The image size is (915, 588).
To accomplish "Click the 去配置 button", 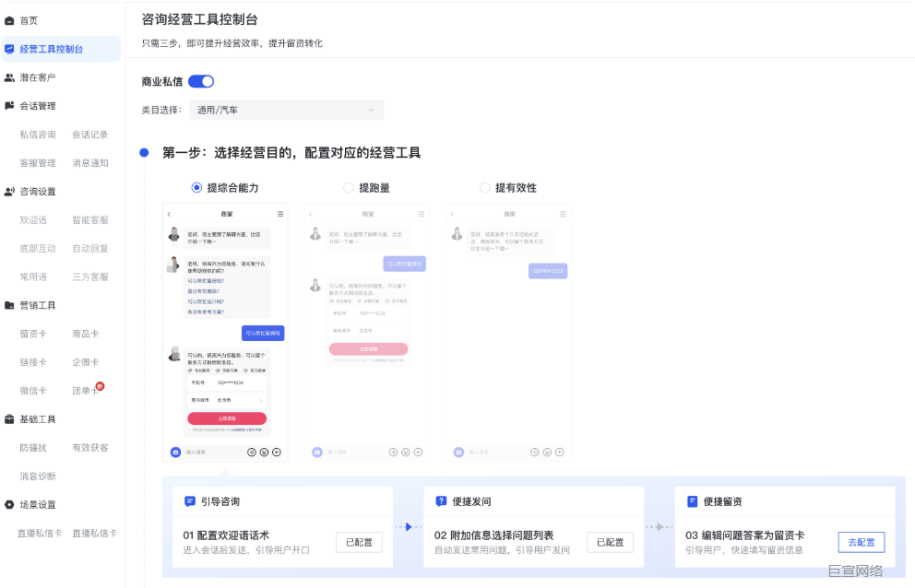I will 862,543.
